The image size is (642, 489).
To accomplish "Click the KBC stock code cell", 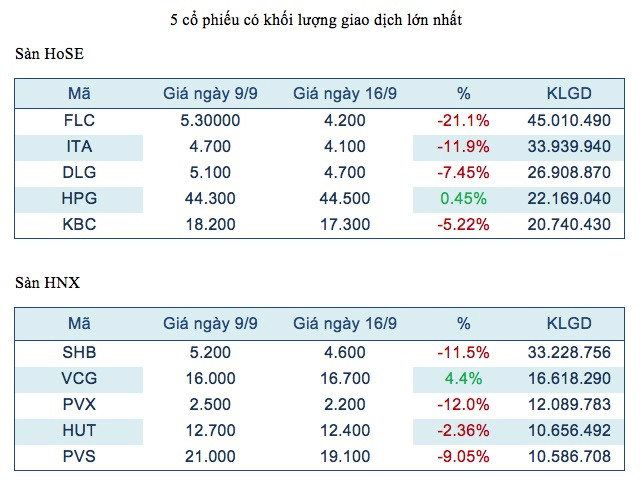I will point(79,225).
